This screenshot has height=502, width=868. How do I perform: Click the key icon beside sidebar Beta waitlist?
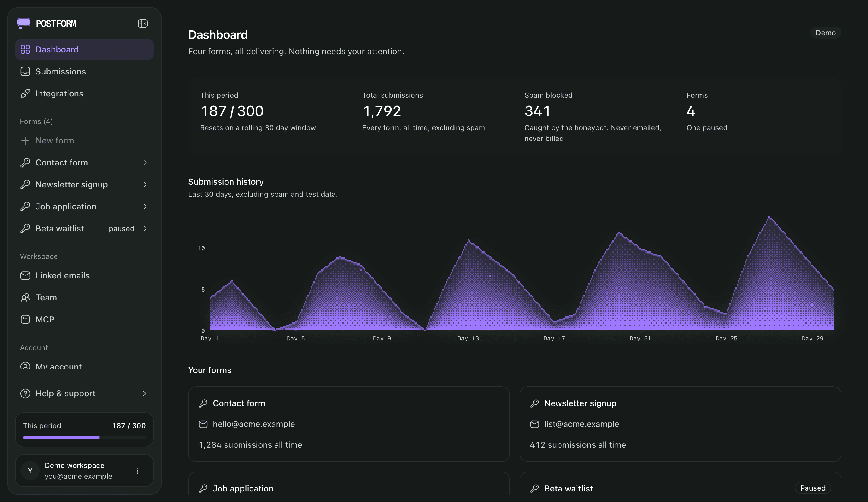pos(25,229)
